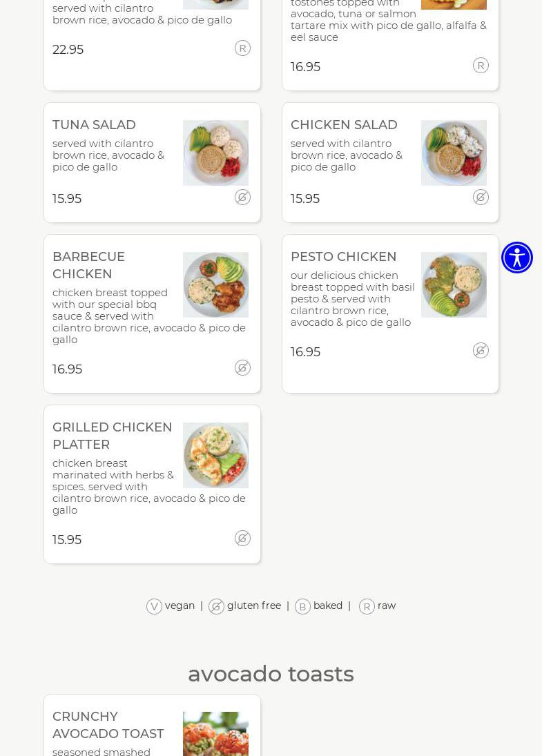The image size is (542, 756).
Task: Click the baked B legend icon
Action: click(302, 606)
